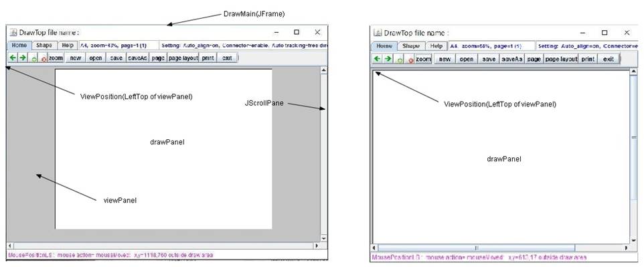The image size is (644, 267).
Task: Switch to the Shape tab in left window
Action: (x=44, y=46)
